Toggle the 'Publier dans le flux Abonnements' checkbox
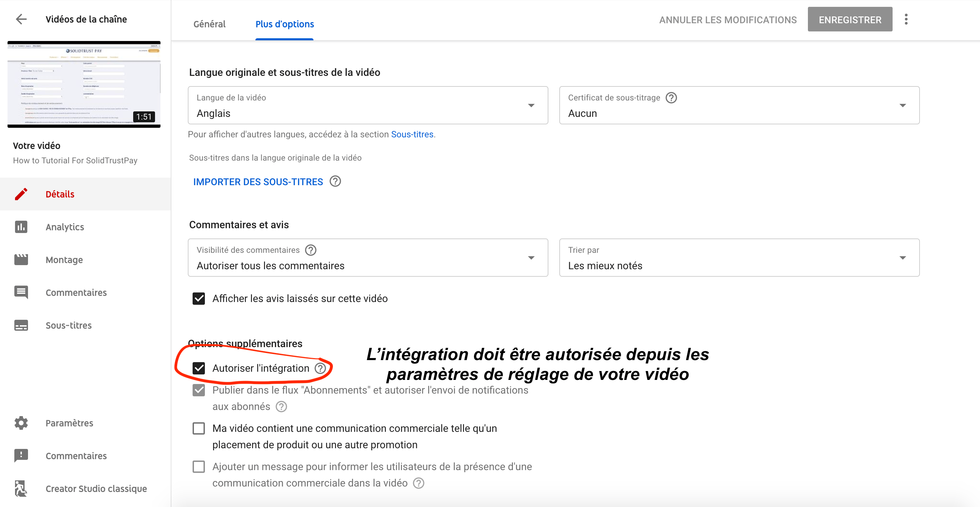Image resolution: width=980 pixels, height=507 pixels. (x=199, y=390)
